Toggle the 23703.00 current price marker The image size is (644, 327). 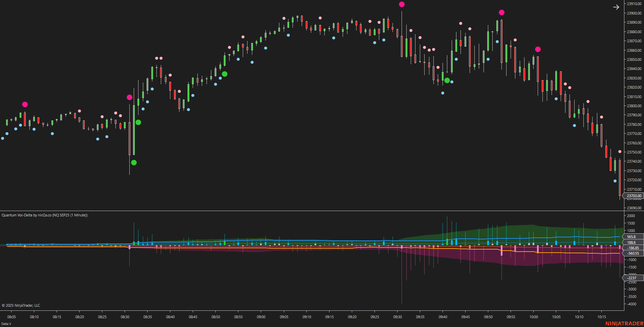[634, 195]
